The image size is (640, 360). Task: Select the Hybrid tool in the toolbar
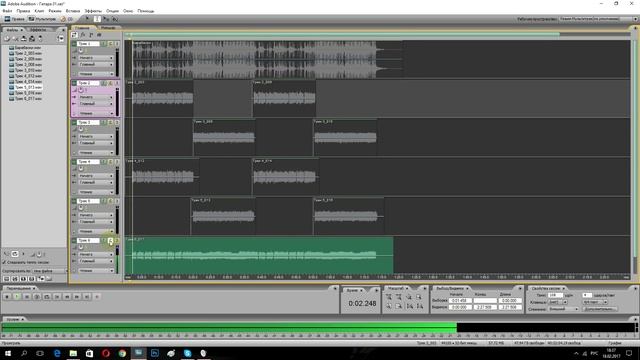coord(87,18)
